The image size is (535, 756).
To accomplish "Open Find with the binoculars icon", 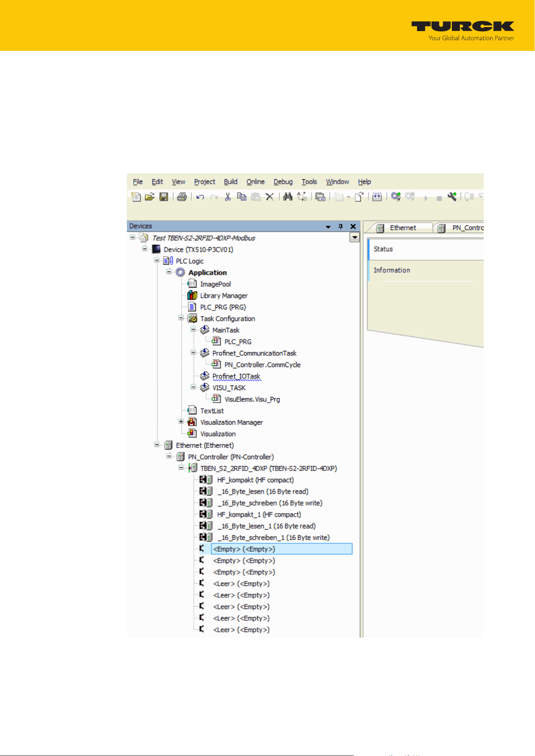I will pyautogui.click(x=288, y=197).
